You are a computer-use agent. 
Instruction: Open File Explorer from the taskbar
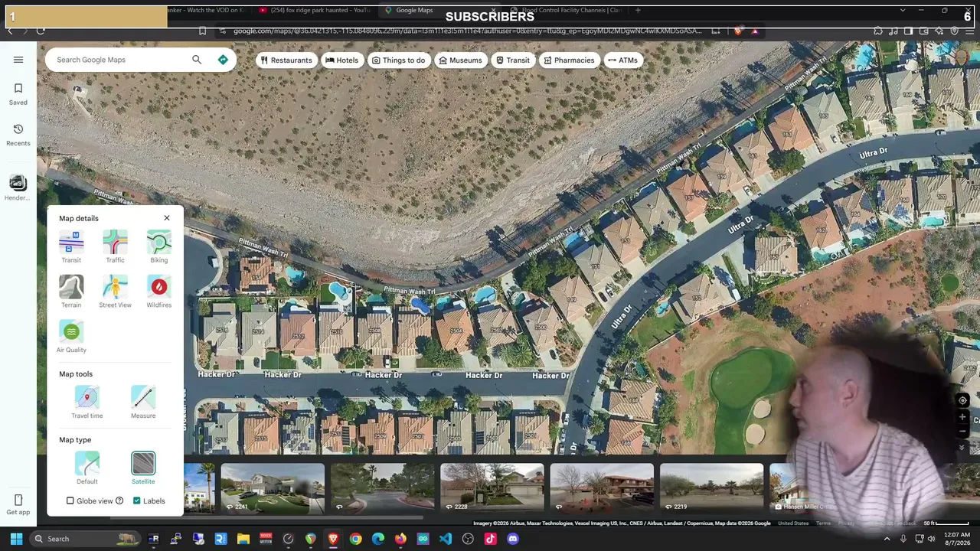pos(243,539)
